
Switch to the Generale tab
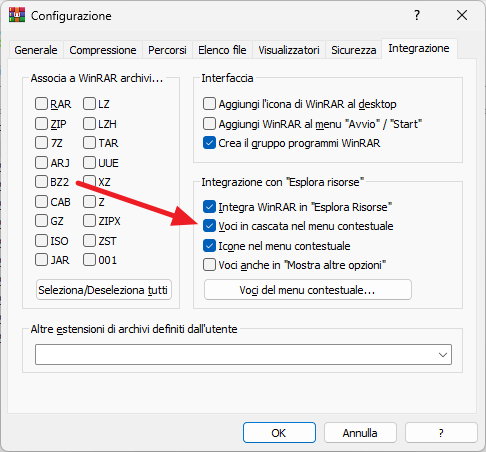[x=36, y=50]
